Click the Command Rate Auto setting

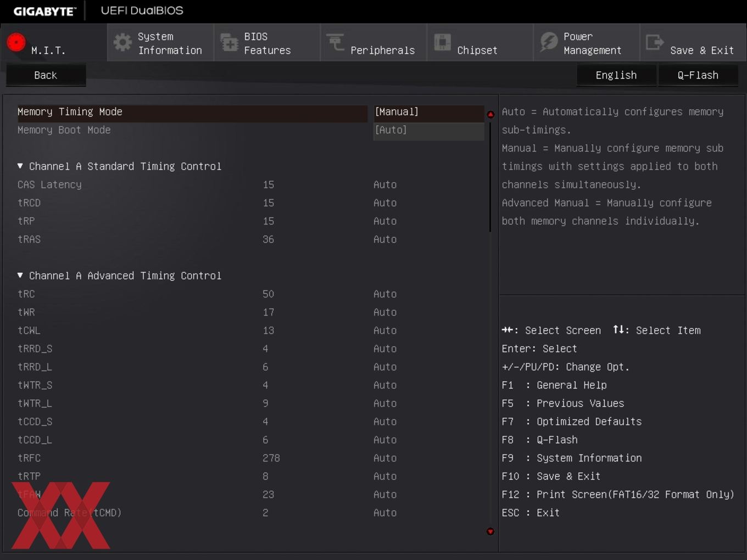[x=385, y=512]
